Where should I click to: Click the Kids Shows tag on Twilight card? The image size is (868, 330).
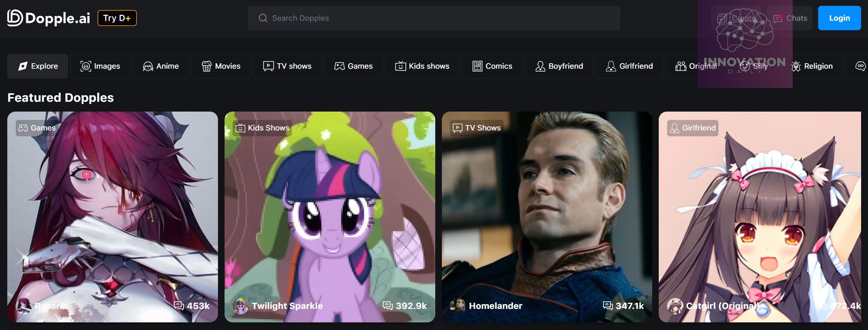pyautogui.click(x=262, y=128)
